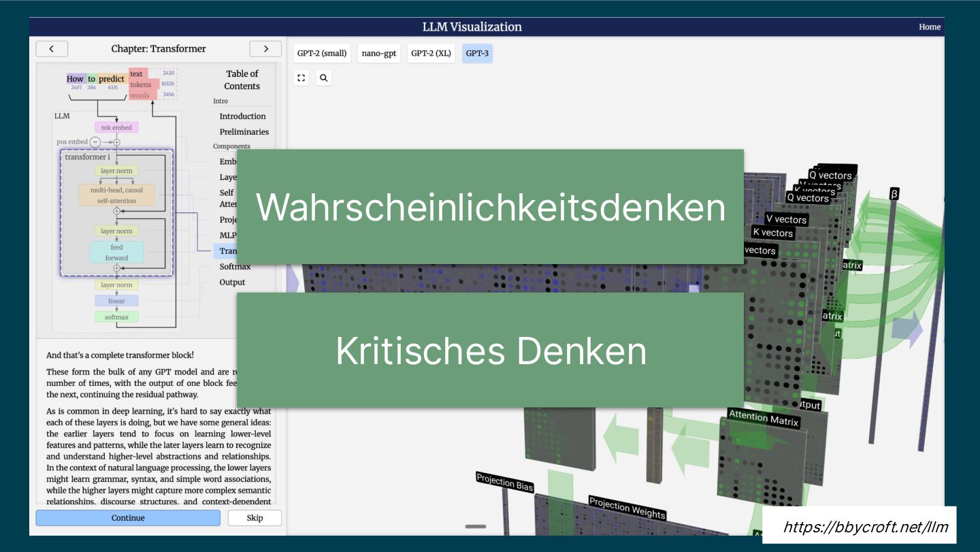This screenshot has height=552, width=980.
Task: Click the LLM Visualization title
Action: [x=472, y=27]
